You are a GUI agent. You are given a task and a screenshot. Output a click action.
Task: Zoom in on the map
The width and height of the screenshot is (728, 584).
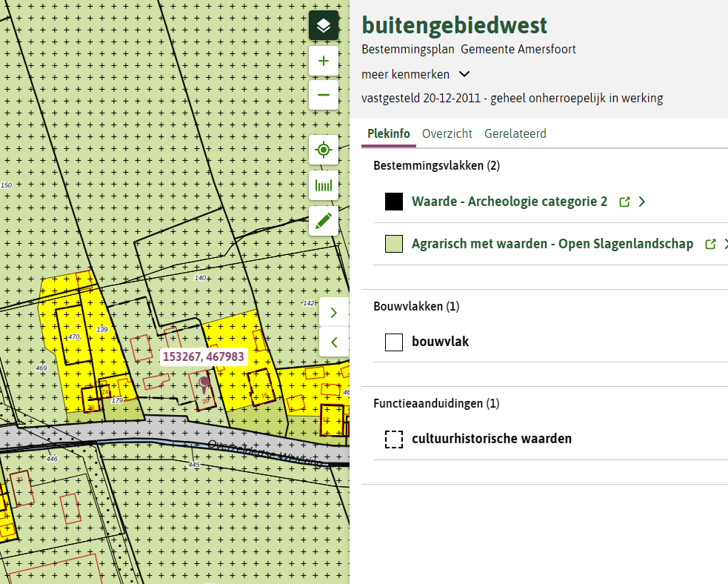[x=324, y=62]
